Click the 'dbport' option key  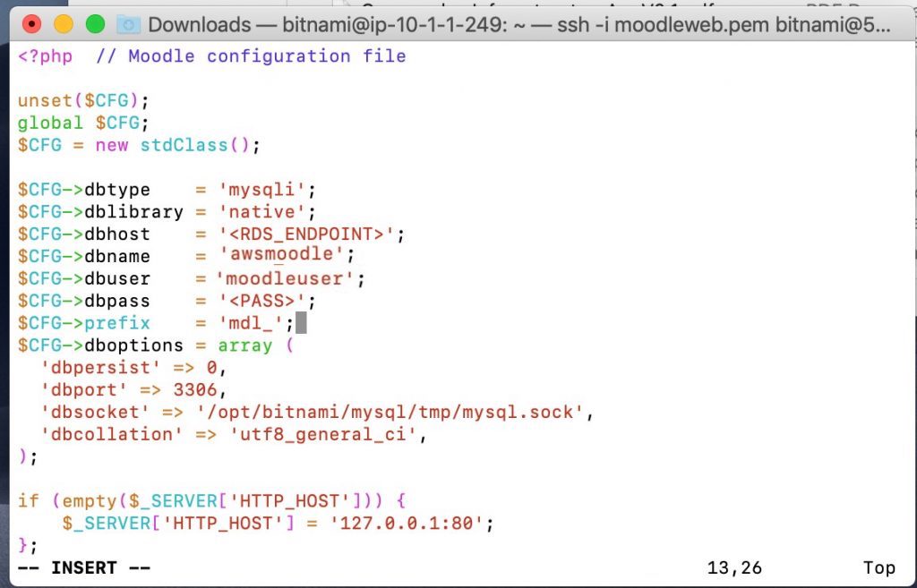(x=83, y=390)
